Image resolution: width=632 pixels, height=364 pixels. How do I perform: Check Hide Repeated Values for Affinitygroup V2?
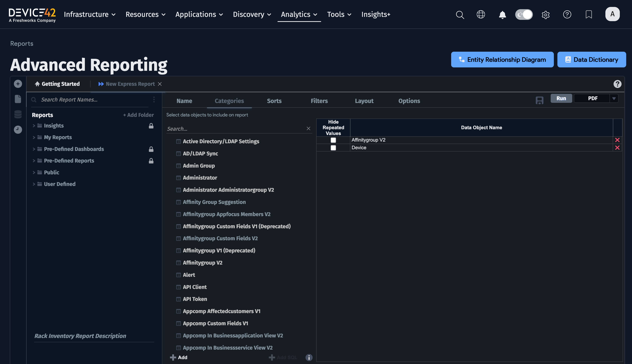(x=333, y=140)
